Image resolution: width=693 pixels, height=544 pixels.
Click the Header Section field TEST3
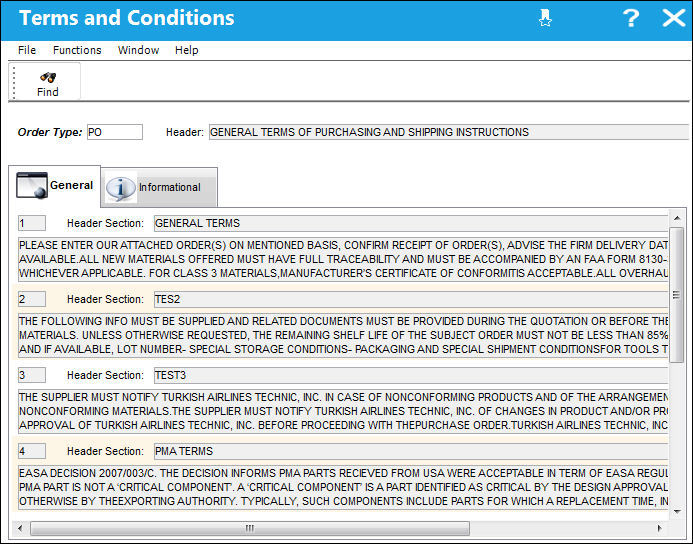411,375
